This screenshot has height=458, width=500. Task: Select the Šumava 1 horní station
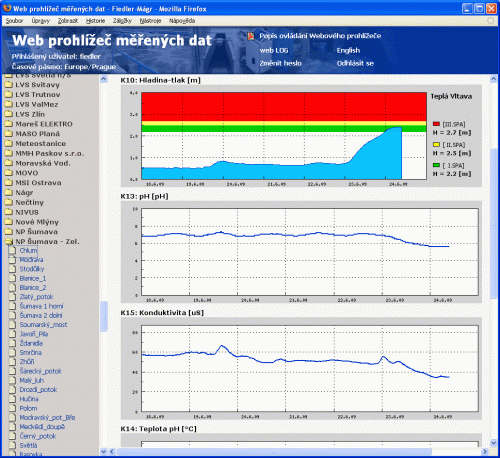pos(41,306)
